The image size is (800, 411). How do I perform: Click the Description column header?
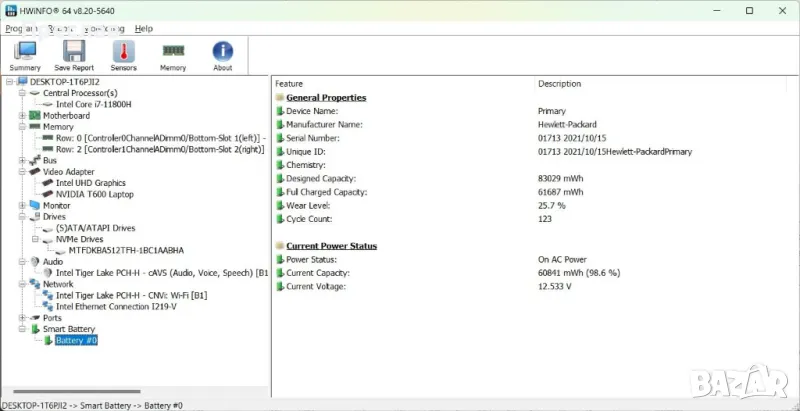point(559,84)
